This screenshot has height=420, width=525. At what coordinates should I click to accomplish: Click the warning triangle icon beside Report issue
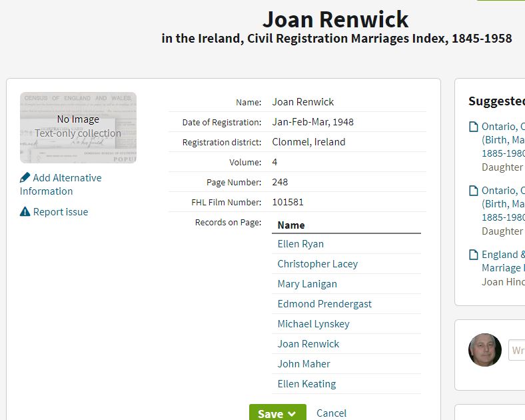coord(25,212)
